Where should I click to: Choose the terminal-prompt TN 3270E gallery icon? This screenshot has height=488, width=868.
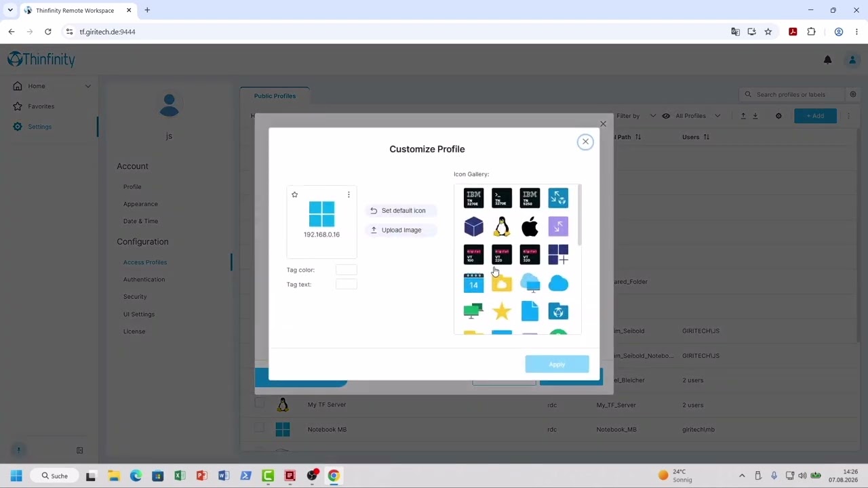pyautogui.click(x=502, y=198)
